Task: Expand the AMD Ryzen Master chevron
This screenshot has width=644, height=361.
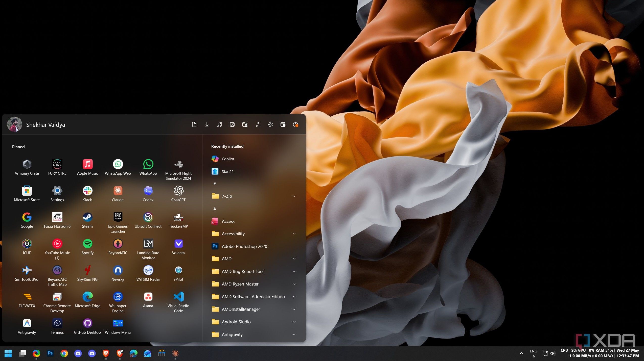Action: point(294,284)
